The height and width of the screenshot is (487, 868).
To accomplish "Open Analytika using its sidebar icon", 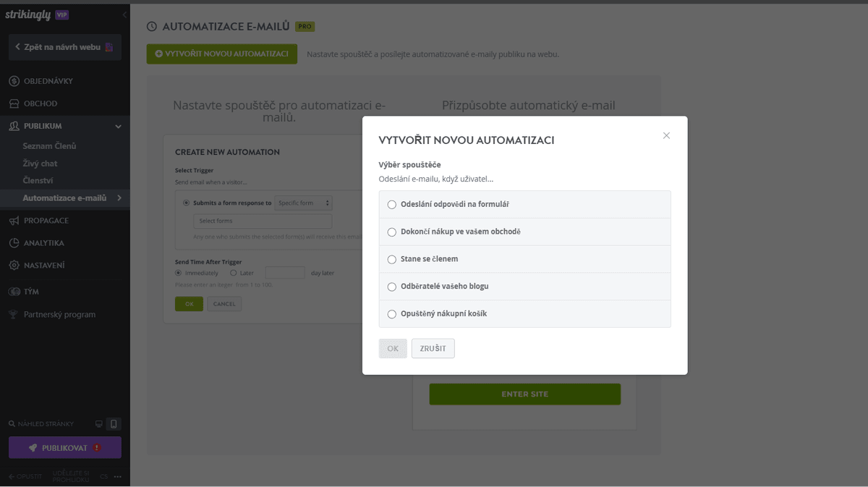I will pyautogui.click(x=13, y=242).
